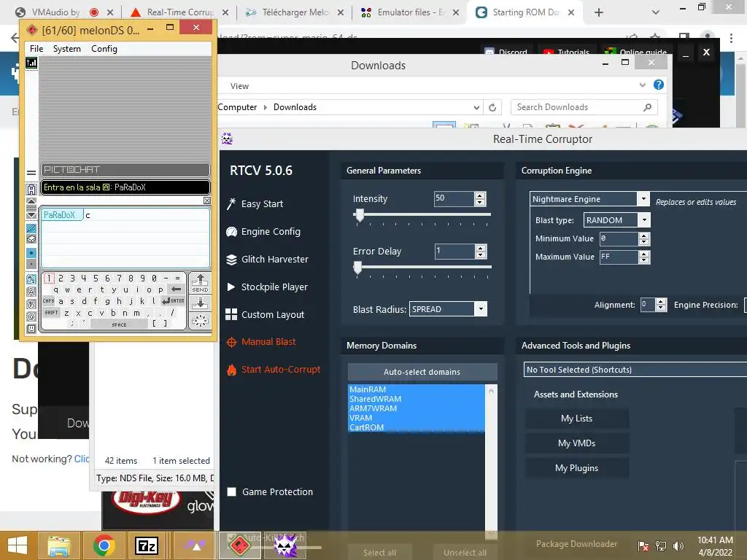Open My Lists button
The height and width of the screenshot is (560, 747).
(576, 419)
